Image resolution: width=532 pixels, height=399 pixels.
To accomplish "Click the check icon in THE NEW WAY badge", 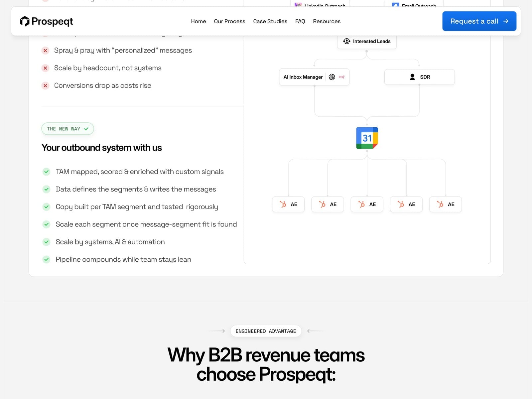I will click(x=86, y=129).
